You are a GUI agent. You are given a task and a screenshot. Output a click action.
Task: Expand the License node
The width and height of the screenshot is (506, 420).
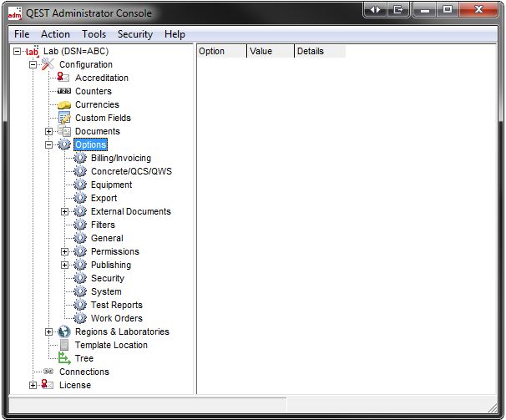pos(33,385)
